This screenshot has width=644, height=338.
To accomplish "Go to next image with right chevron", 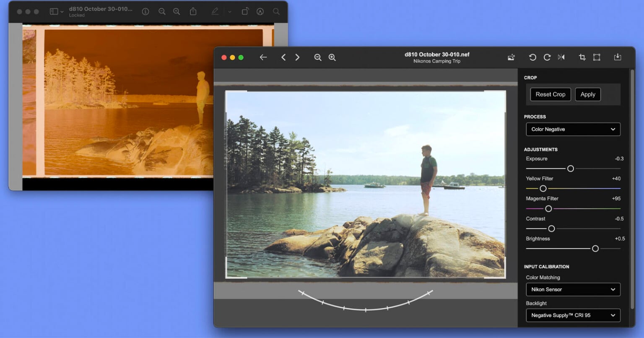I will tap(297, 57).
